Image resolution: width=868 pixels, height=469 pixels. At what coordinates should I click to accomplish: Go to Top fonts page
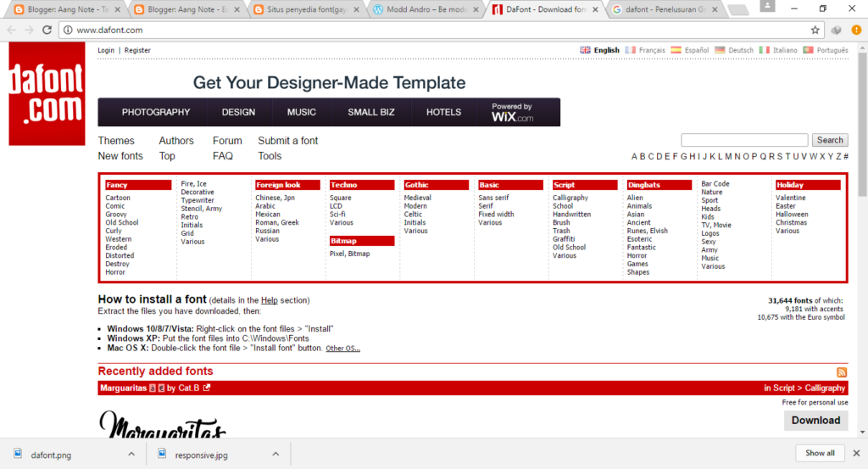[x=167, y=156]
